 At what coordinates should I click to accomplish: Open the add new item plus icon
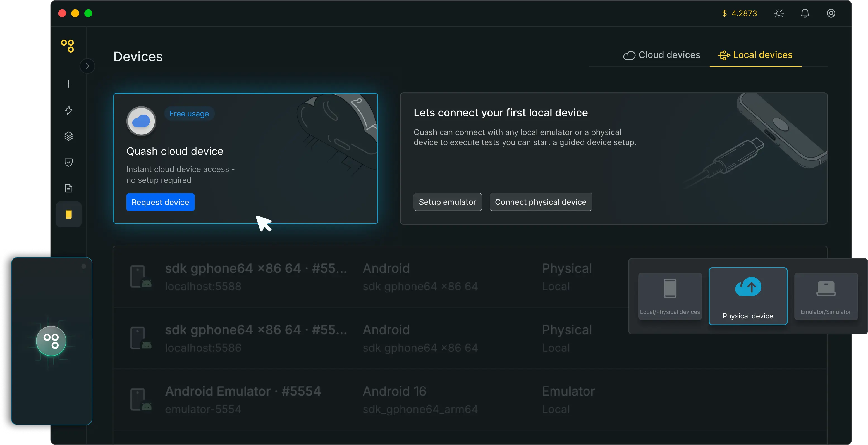(68, 84)
